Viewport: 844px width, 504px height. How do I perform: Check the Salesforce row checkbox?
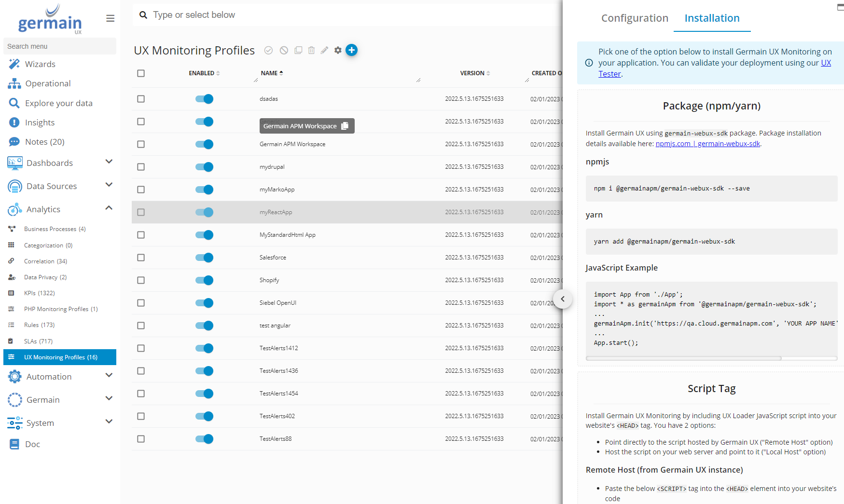(141, 258)
